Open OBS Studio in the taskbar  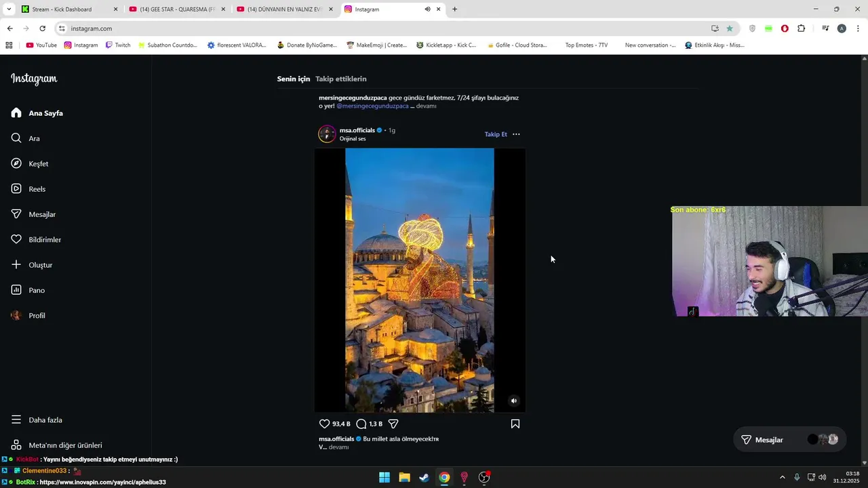pos(484,477)
